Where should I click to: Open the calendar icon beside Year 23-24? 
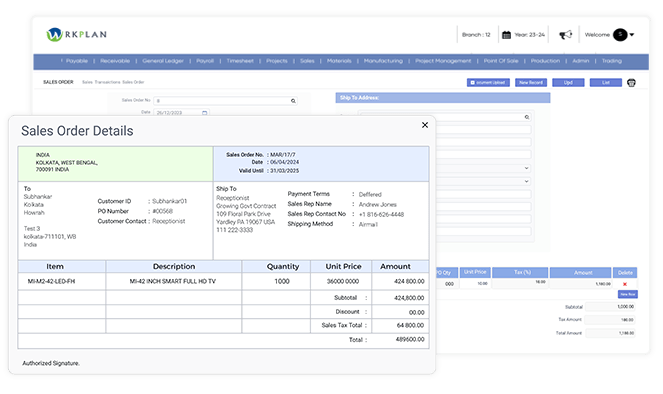tap(506, 35)
